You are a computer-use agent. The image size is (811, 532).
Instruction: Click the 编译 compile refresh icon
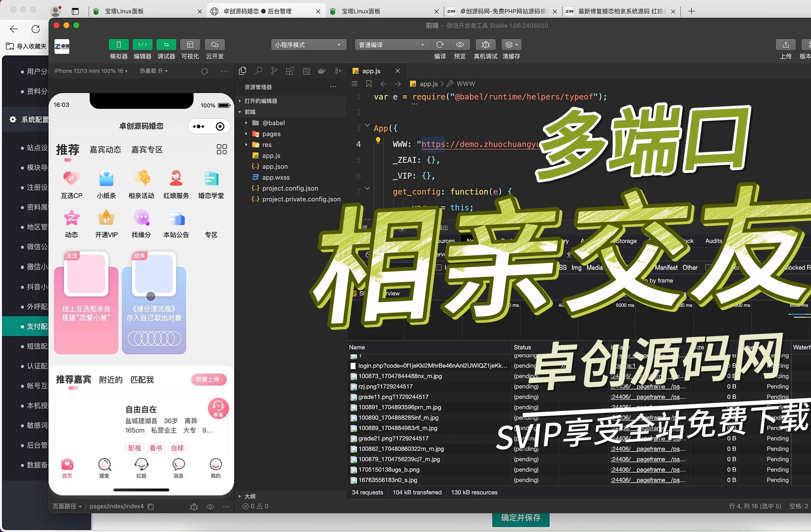(440, 45)
